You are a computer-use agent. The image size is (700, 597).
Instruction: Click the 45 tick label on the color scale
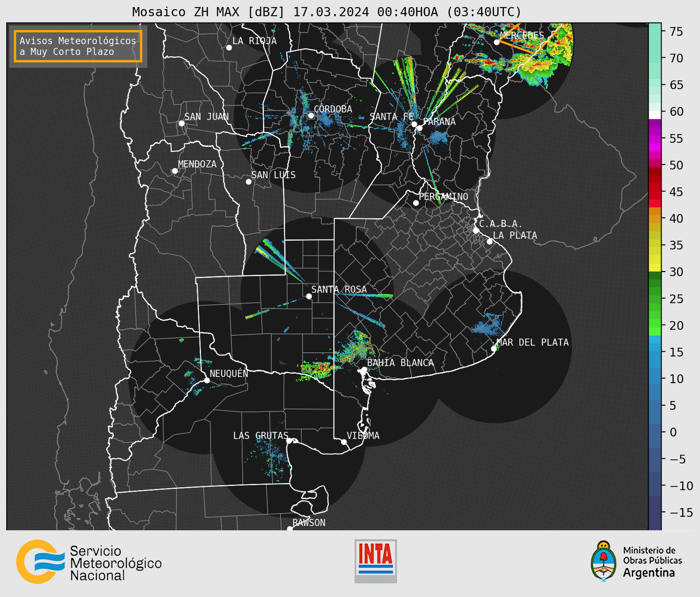click(x=676, y=192)
